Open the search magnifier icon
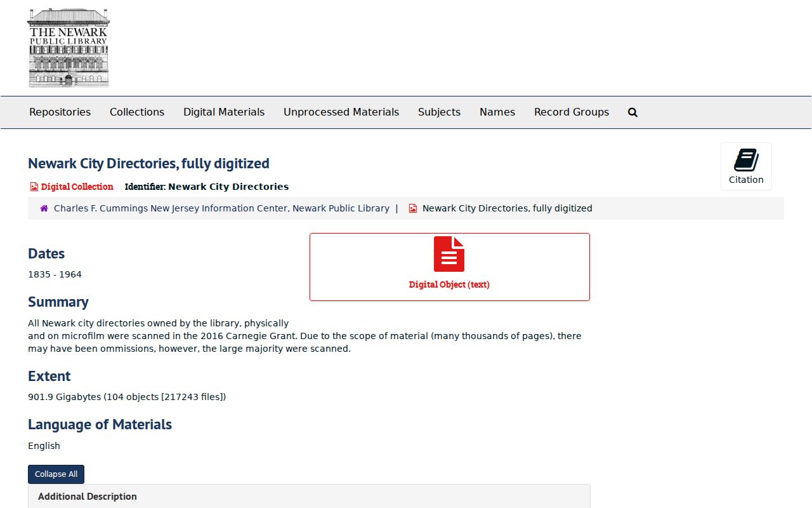Image resolution: width=812 pixels, height=508 pixels. [632, 112]
